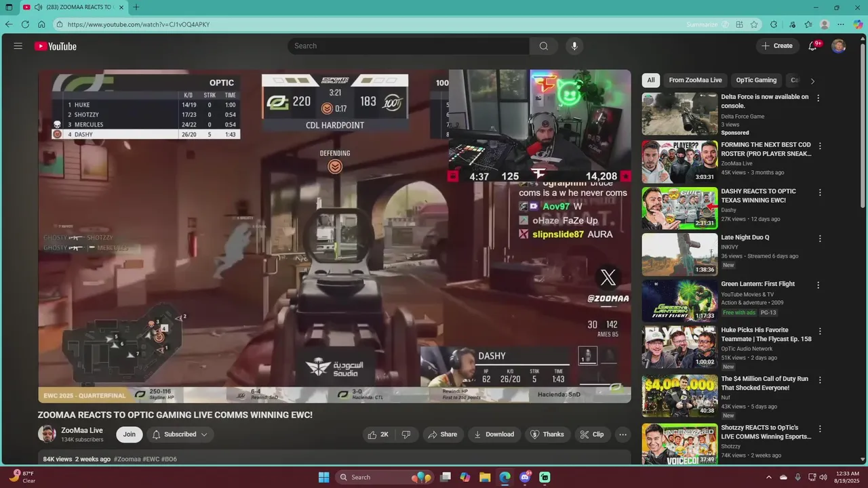Reload the page in browser
Viewport: 868px width, 488px height.
pos(25,24)
